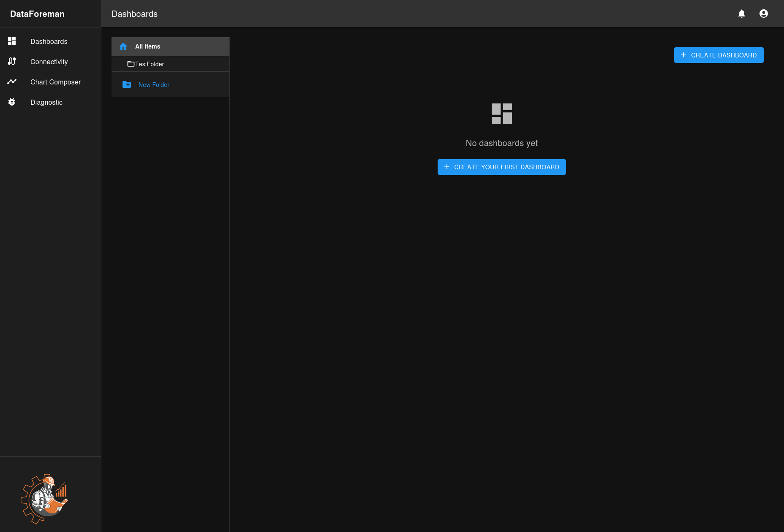The height and width of the screenshot is (532, 784).
Task: Click the home icon next to All Items
Action: click(x=123, y=46)
